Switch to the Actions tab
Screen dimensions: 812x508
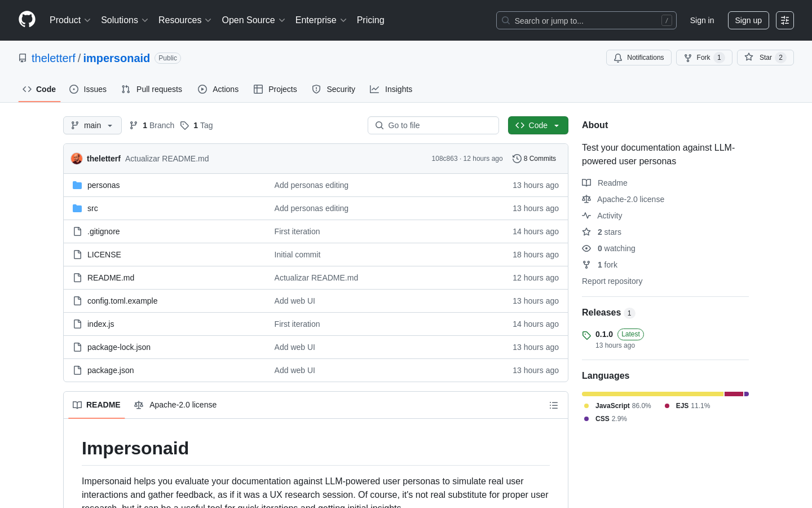tap(218, 89)
